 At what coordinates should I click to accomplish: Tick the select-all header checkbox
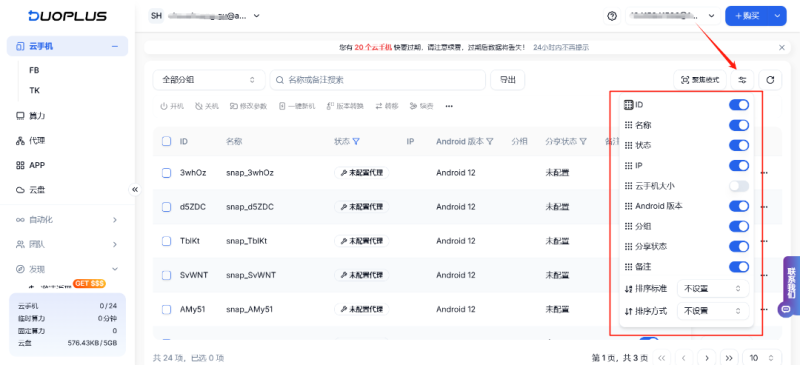(166, 141)
